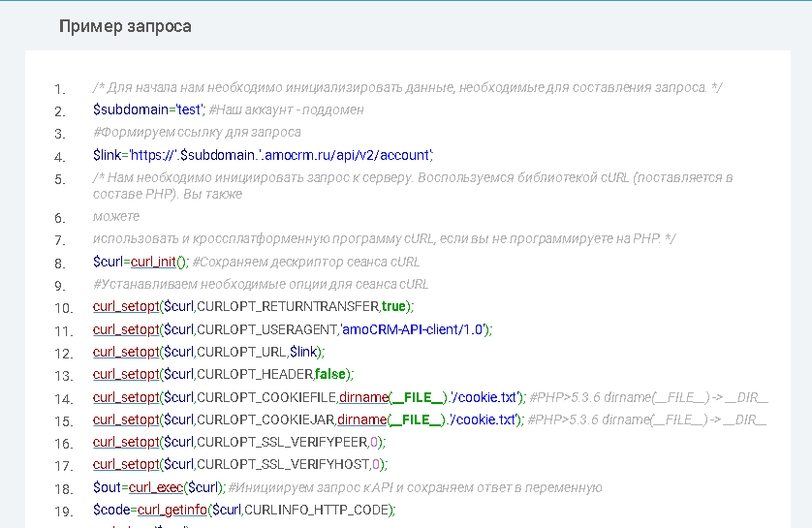812x528 pixels.
Task: Click the 'test' string value on line 2
Action: point(189,109)
